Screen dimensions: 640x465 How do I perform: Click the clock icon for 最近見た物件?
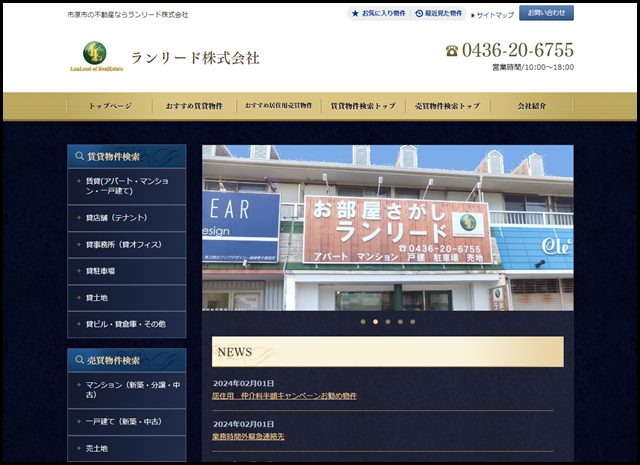tap(419, 13)
